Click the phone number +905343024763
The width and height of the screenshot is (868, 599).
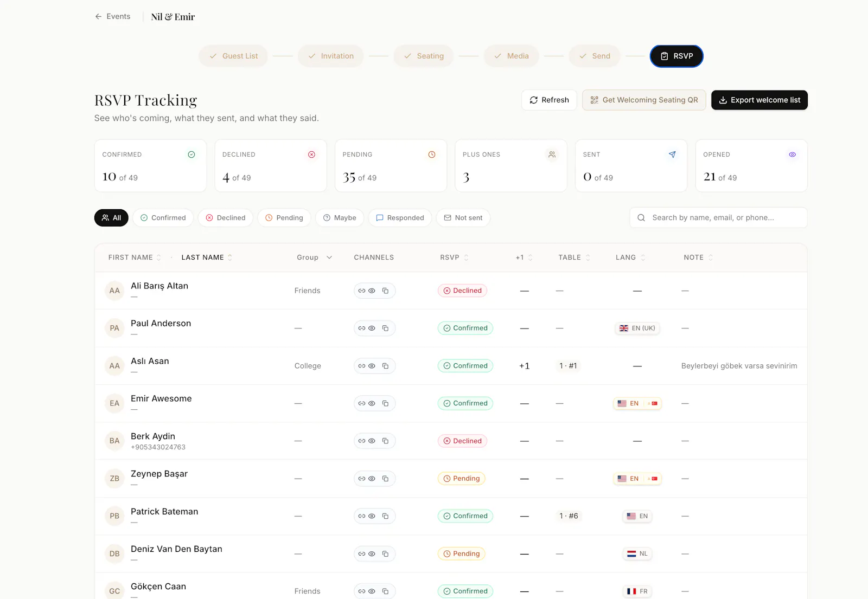tap(158, 447)
